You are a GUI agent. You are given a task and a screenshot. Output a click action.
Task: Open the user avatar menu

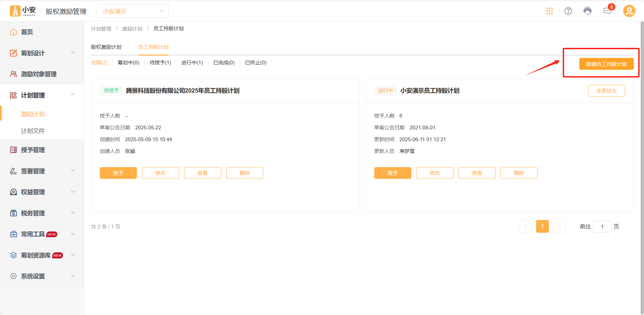point(629,11)
